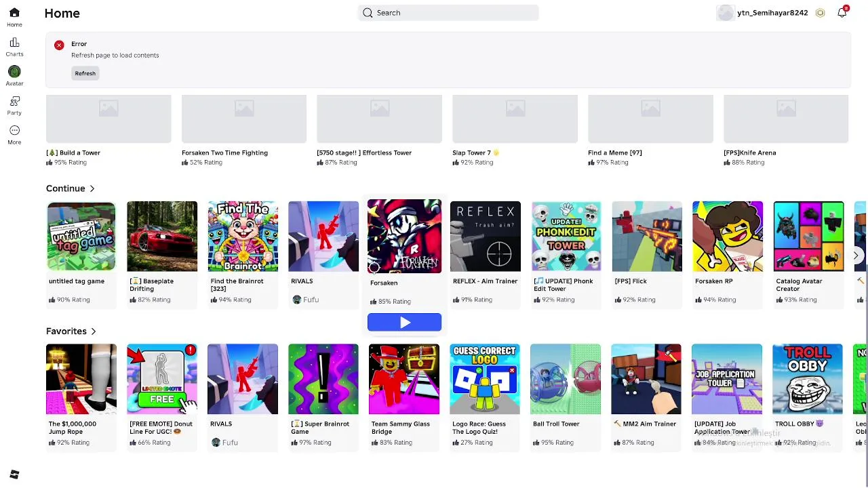Click the Favorites section heading
868x488 pixels.
66,331
